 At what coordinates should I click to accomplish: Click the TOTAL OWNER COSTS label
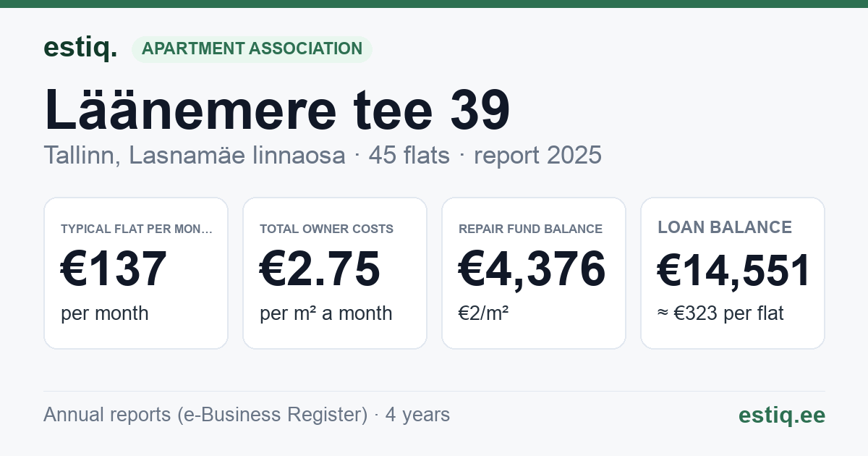327,229
